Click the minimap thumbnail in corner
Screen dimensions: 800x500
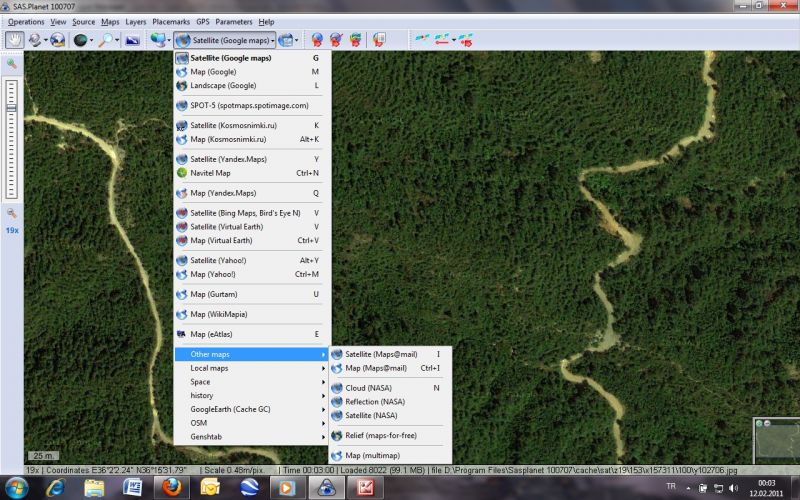click(775, 441)
